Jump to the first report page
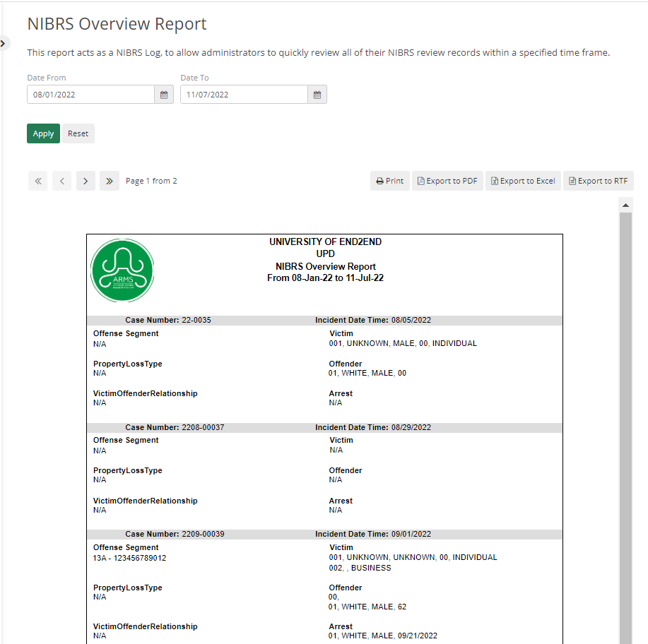This screenshot has height=644, width=648. [x=37, y=180]
